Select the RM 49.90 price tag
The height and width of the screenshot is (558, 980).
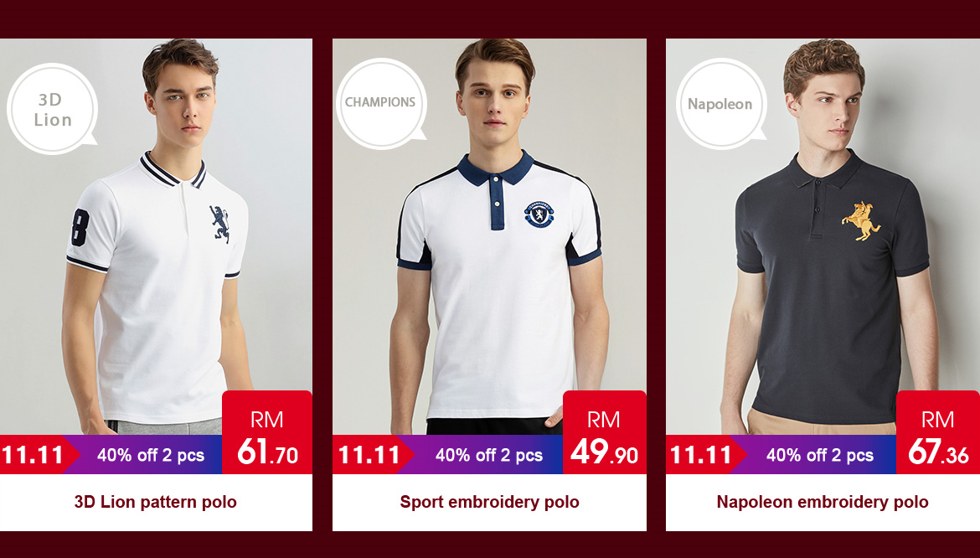pyautogui.click(x=605, y=432)
